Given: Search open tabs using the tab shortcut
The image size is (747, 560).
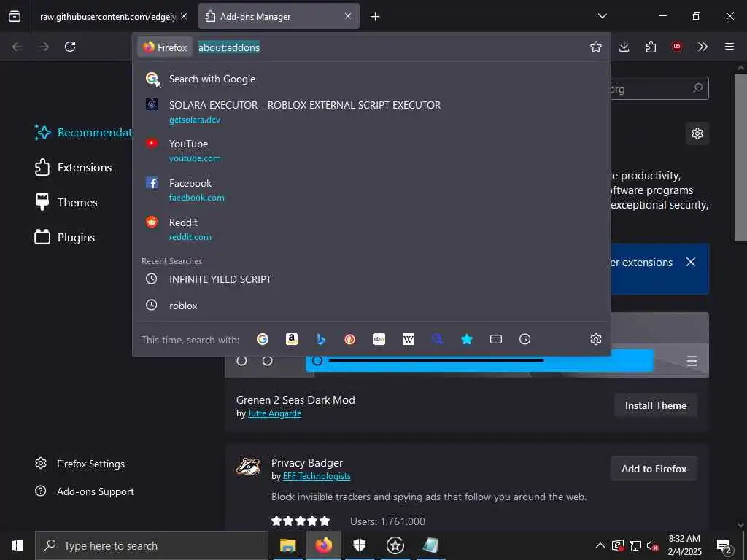Looking at the screenshot, I should [x=496, y=339].
